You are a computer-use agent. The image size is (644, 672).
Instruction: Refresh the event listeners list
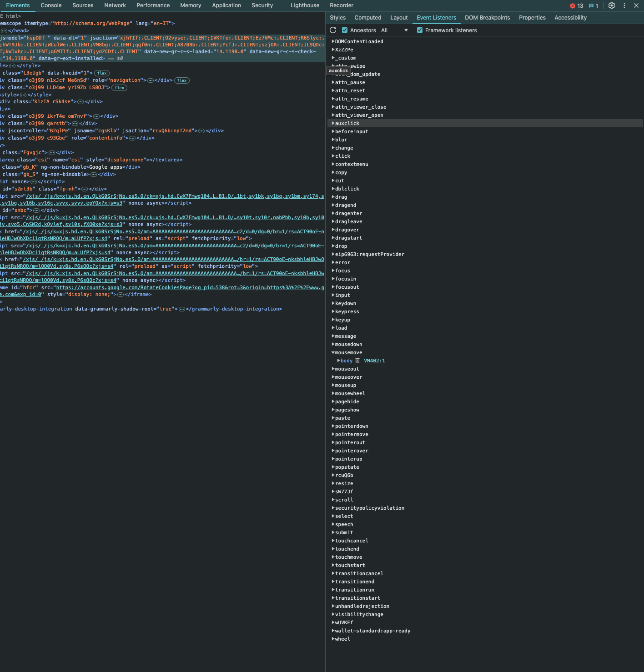click(x=333, y=30)
